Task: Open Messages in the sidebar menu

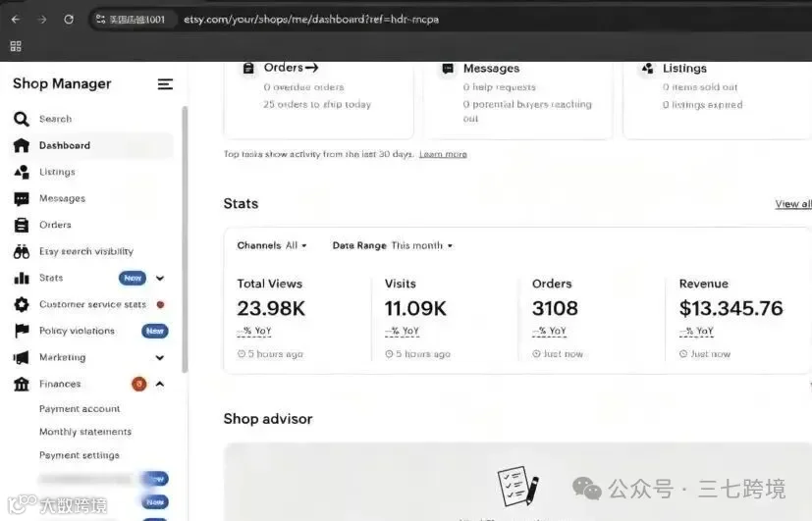Action: [62, 198]
